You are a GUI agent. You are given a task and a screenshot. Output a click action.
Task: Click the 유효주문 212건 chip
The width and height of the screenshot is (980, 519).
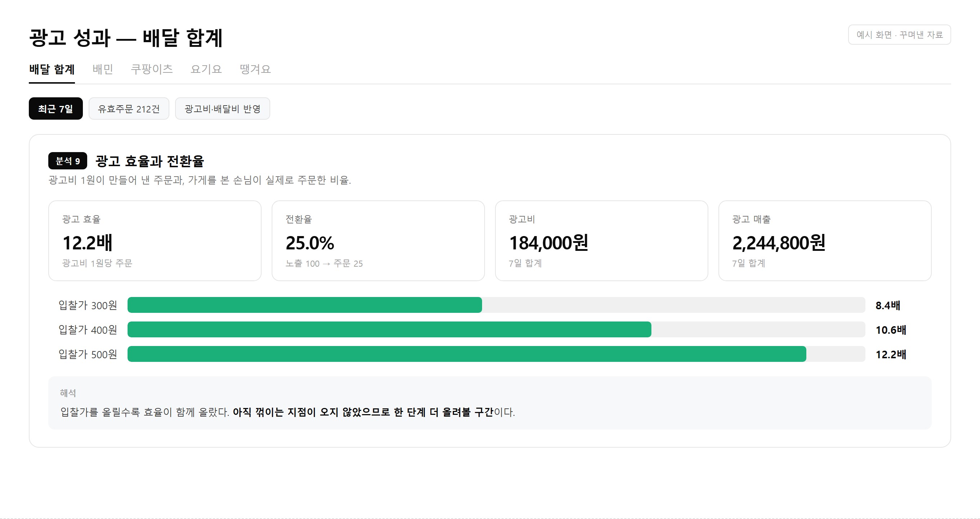pyautogui.click(x=129, y=108)
